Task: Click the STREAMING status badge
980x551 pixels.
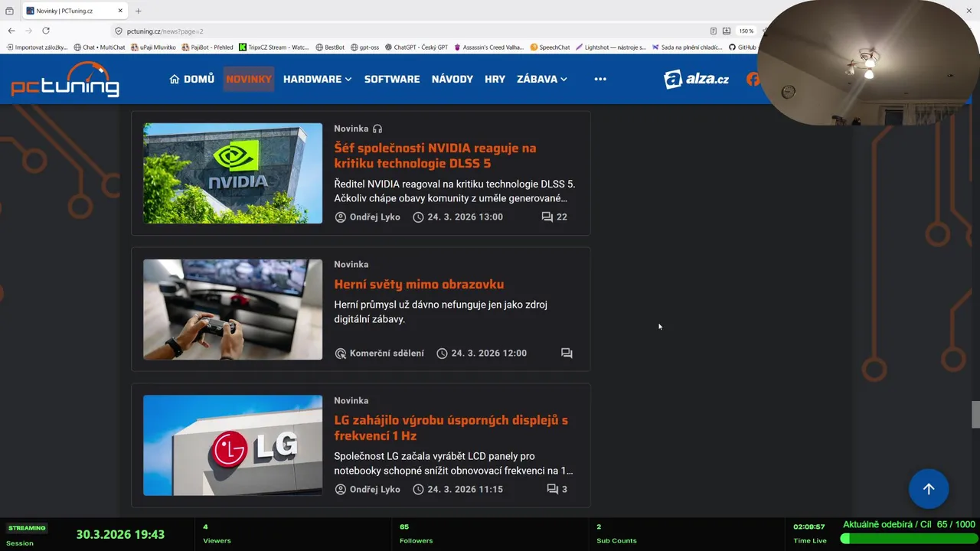Action: 27,528
